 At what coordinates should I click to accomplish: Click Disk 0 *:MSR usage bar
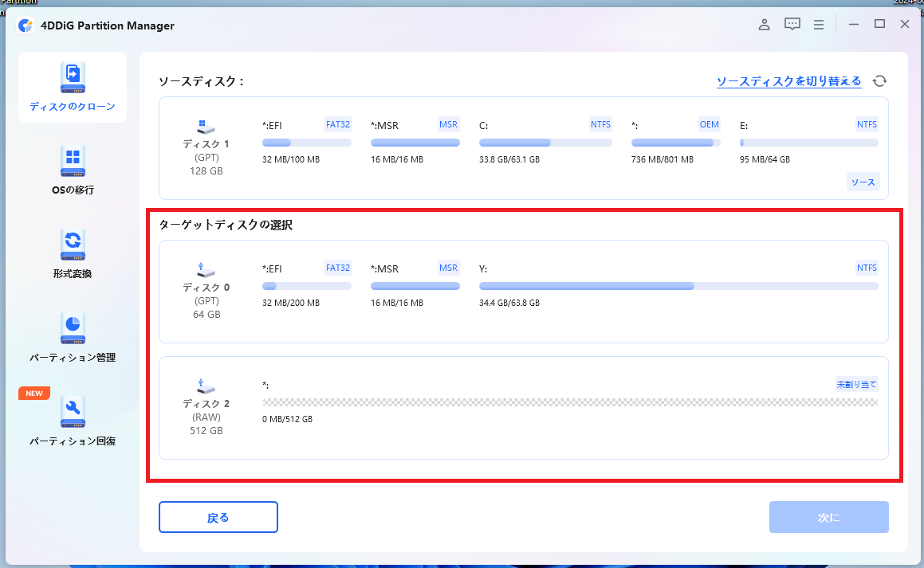click(415, 286)
